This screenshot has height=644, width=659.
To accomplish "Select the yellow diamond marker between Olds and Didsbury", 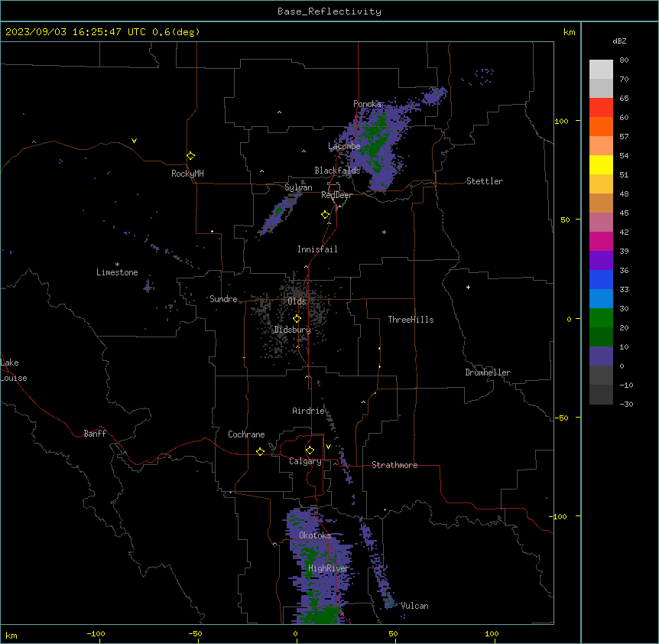I will [x=297, y=319].
